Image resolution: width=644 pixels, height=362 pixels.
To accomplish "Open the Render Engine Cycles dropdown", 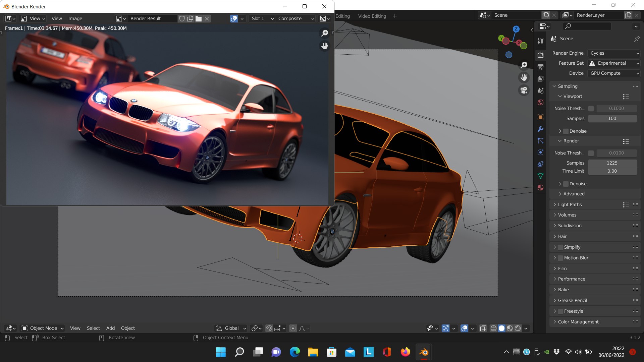I will click(614, 53).
